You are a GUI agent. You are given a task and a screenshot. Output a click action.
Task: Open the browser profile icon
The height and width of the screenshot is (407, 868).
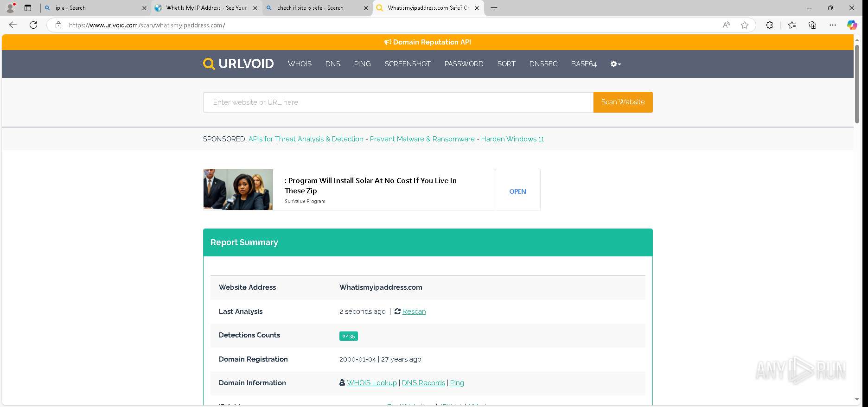[10, 8]
